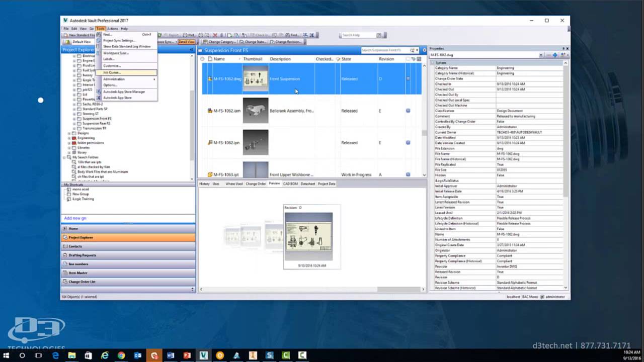Open Project Sync Settings from Tools menu
Image resolution: width=644 pixels, height=362 pixels.
126,40
